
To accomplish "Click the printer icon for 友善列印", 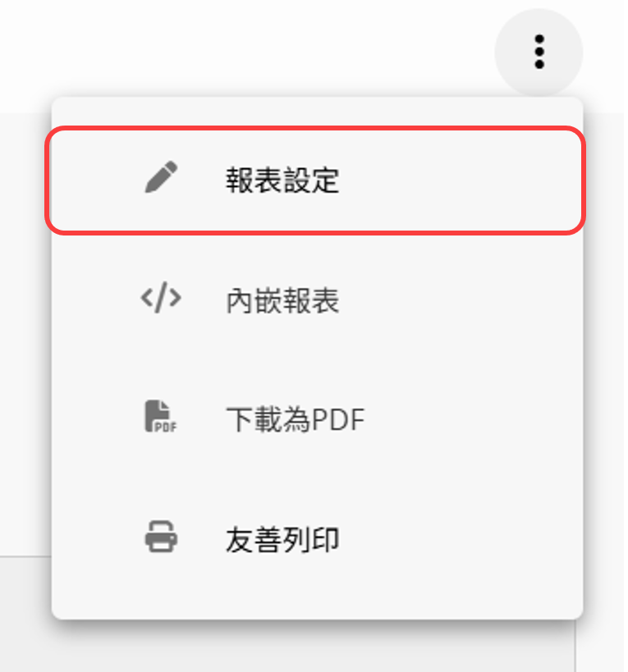I will pos(161,537).
